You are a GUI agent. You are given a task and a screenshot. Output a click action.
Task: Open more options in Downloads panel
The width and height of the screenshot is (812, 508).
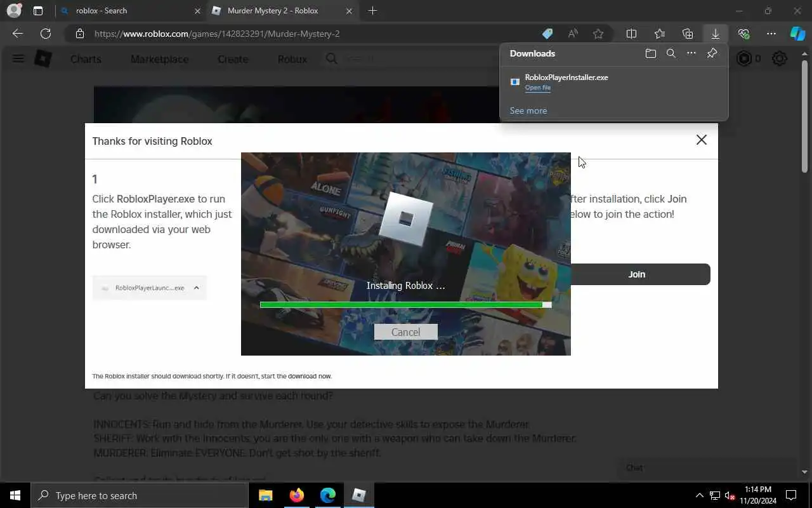(691, 53)
